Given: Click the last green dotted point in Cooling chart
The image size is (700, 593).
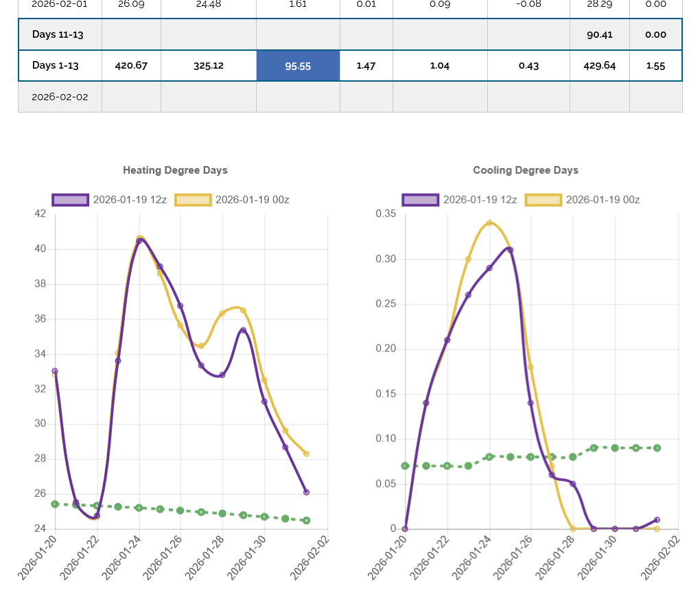Looking at the screenshot, I should click(x=657, y=448).
